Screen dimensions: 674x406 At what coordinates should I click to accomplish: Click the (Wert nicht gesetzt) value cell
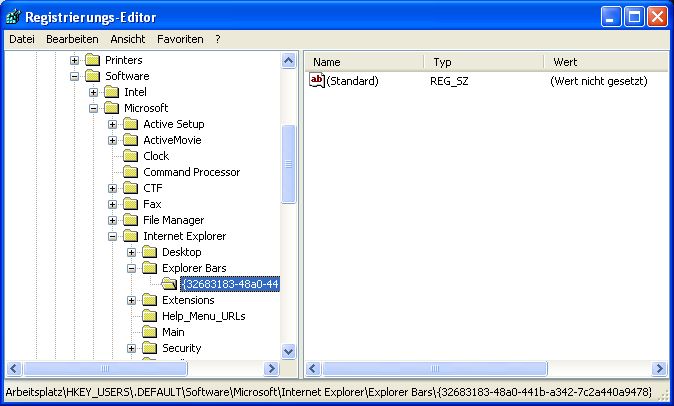599,81
